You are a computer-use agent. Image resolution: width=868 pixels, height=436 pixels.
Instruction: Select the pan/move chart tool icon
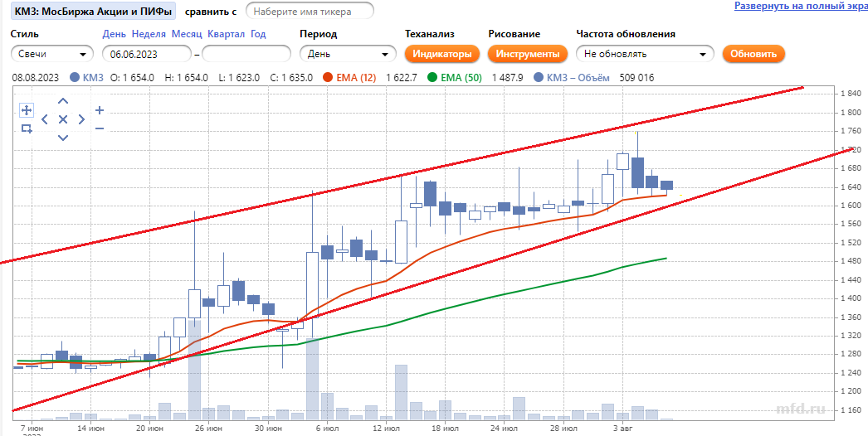26,110
